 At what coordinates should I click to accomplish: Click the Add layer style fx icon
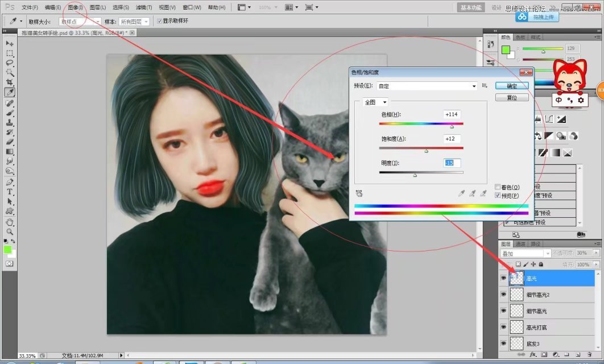(x=533, y=354)
